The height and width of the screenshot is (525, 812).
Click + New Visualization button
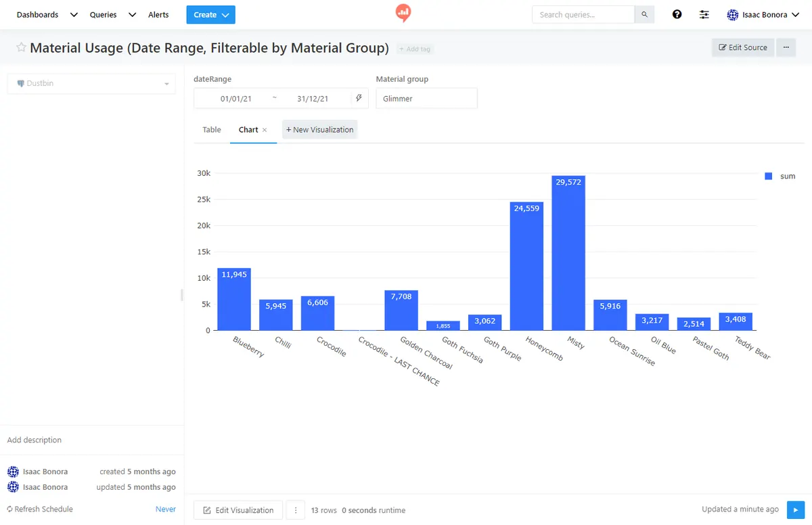tap(319, 130)
